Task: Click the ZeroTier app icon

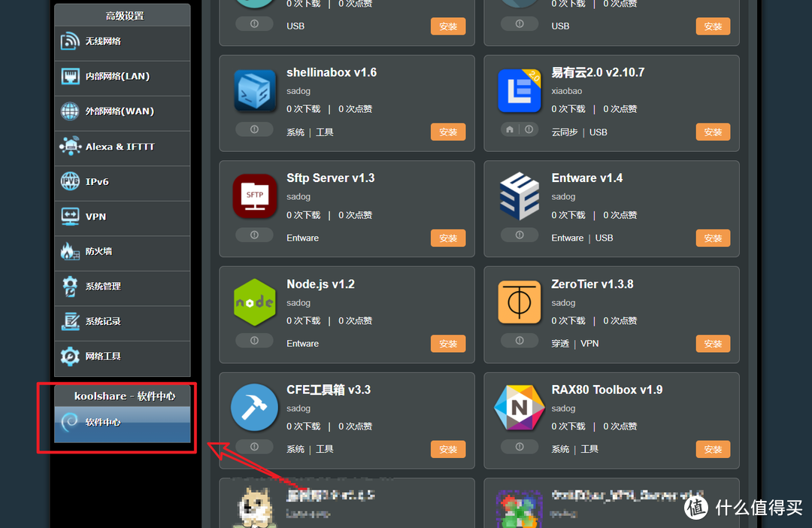Action: click(520, 302)
